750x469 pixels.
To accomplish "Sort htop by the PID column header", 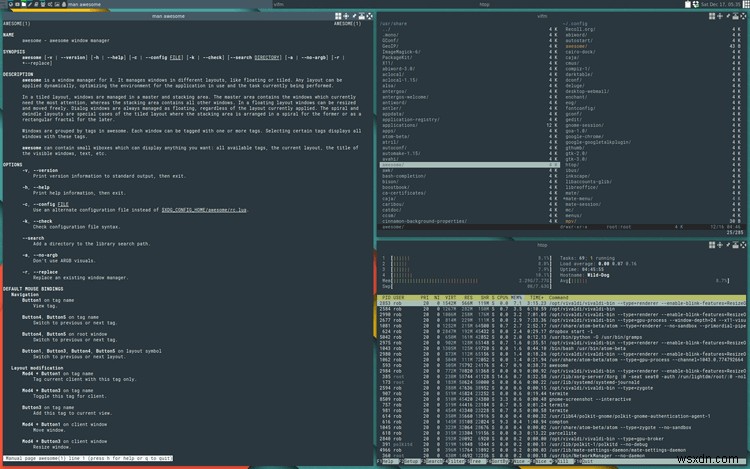I will [x=386, y=297].
